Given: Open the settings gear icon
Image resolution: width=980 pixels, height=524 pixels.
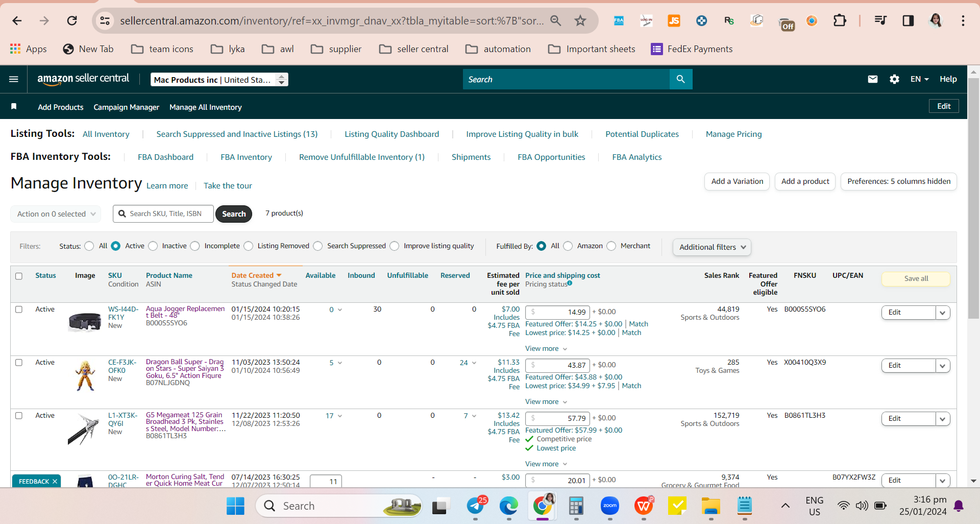Looking at the screenshot, I should coord(894,79).
